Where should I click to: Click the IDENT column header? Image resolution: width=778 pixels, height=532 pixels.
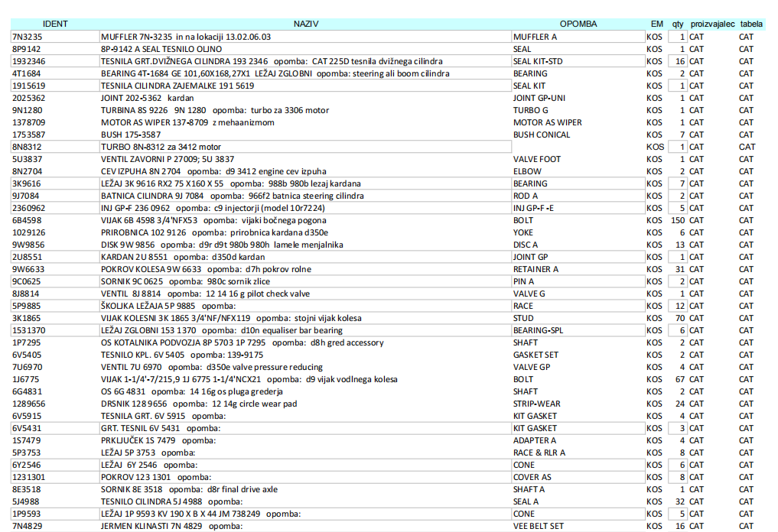point(55,24)
